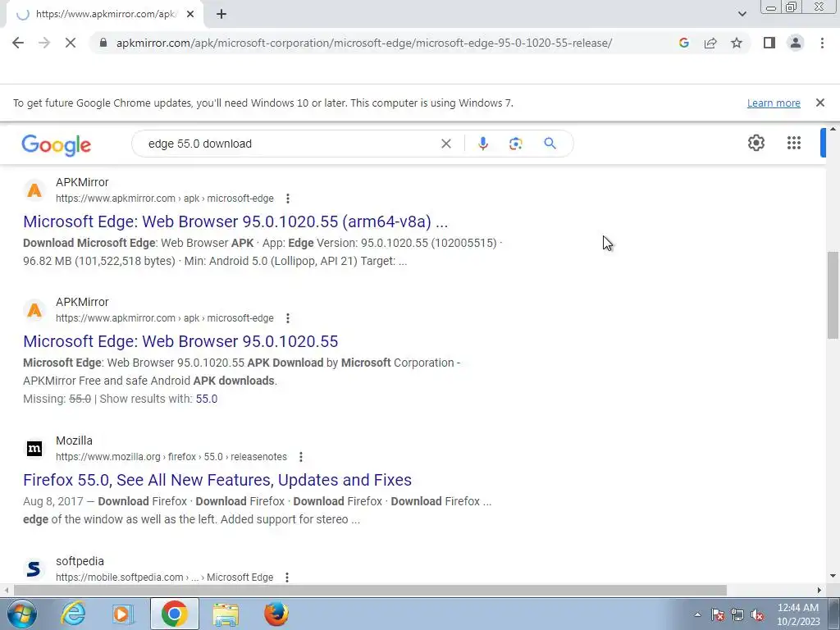Screen dimensions: 840x630
Task: Bookmark this page with the star
Action: pos(737,43)
